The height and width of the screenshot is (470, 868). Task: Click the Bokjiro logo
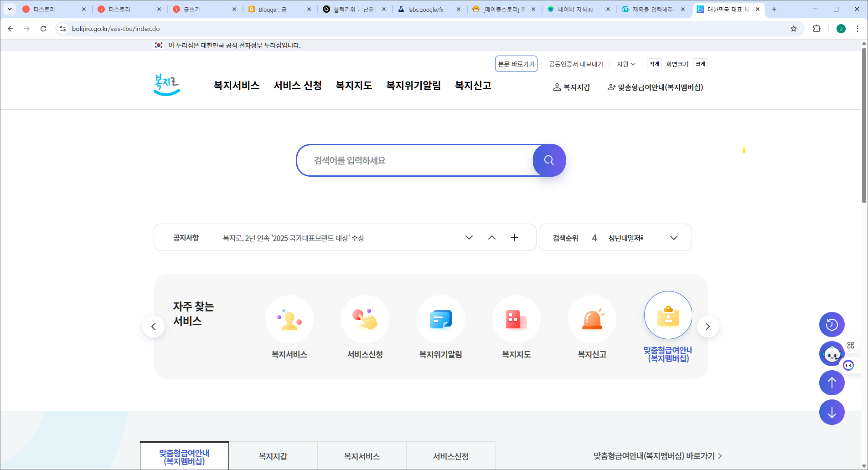click(x=166, y=85)
